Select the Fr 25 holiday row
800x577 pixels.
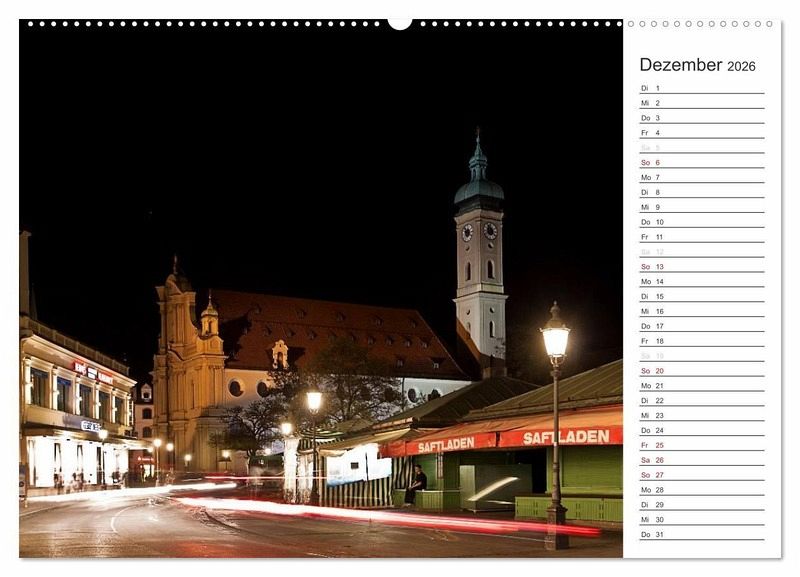[x=701, y=445]
